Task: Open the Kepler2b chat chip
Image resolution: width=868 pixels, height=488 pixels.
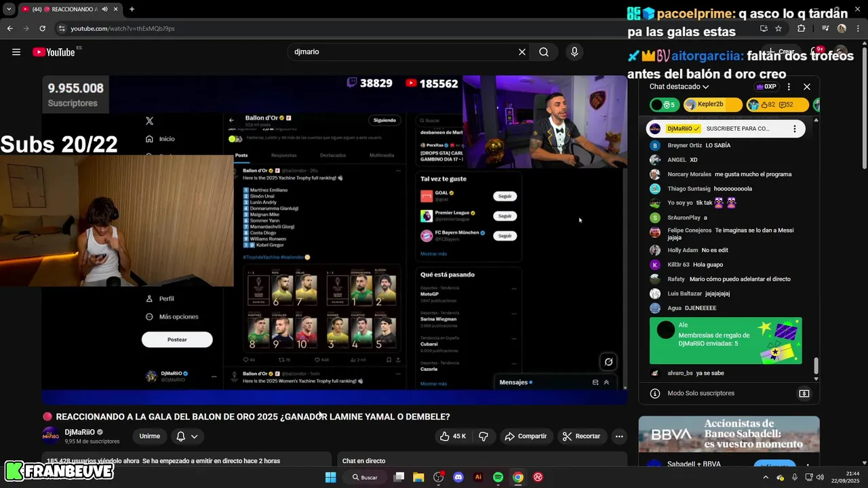Action: pyautogui.click(x=712, y=104)
